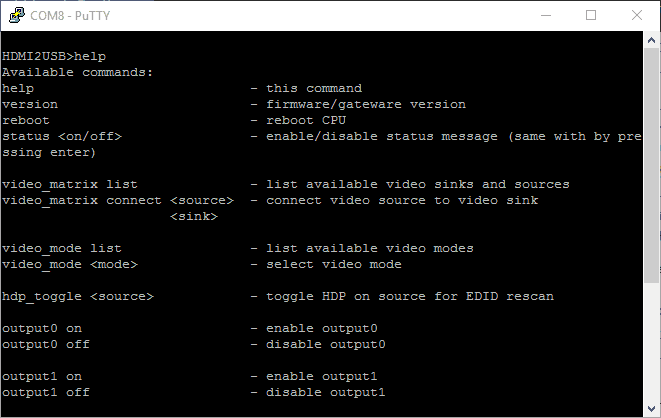Close the COM8 PuTTY session window
Screen dimensions: 661x418
[637, 15]
